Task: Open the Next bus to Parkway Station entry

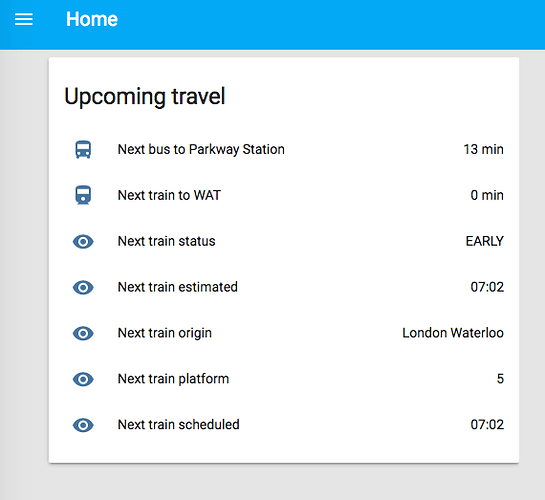Action: (x=284, y=149)
